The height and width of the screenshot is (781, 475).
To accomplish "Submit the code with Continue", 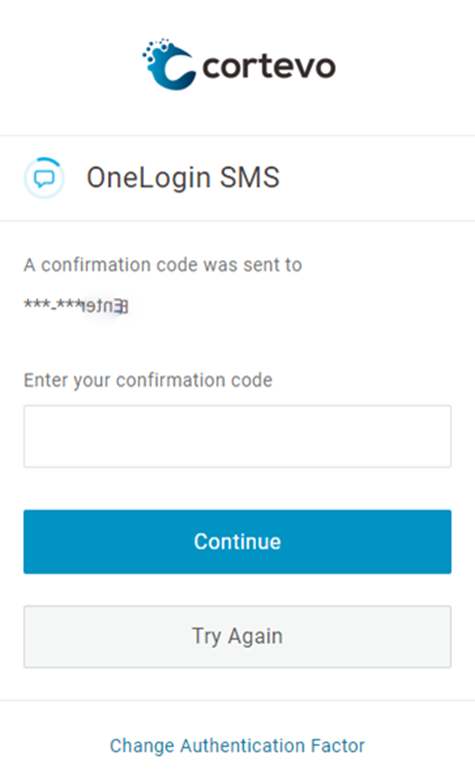I will pos(238,541).
